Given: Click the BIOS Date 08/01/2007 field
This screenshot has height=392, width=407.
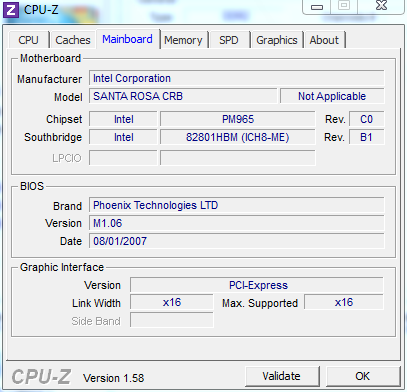Looking at the screenshot, I should pyautogui.click(x=237, y=241).
